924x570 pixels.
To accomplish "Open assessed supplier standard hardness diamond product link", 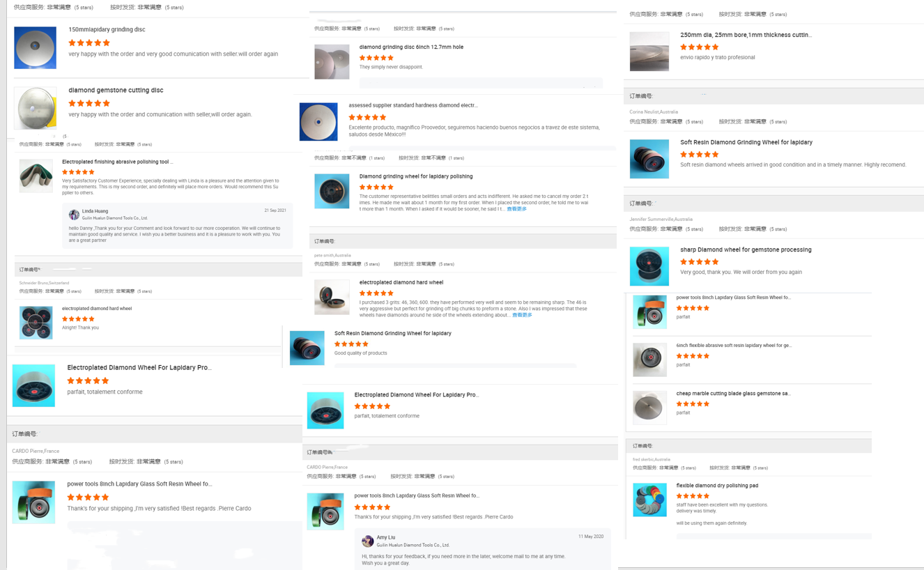I will 413,105.
